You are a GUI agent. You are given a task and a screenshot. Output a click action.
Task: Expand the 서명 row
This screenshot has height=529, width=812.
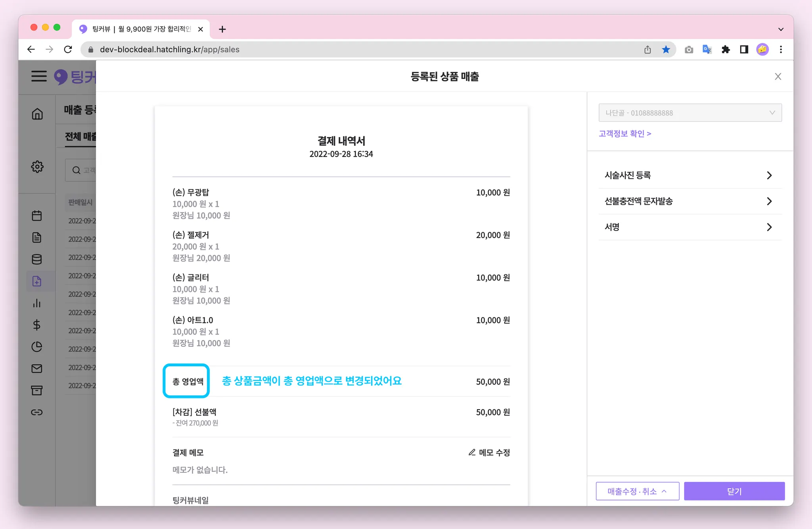(x=690, y=227)
